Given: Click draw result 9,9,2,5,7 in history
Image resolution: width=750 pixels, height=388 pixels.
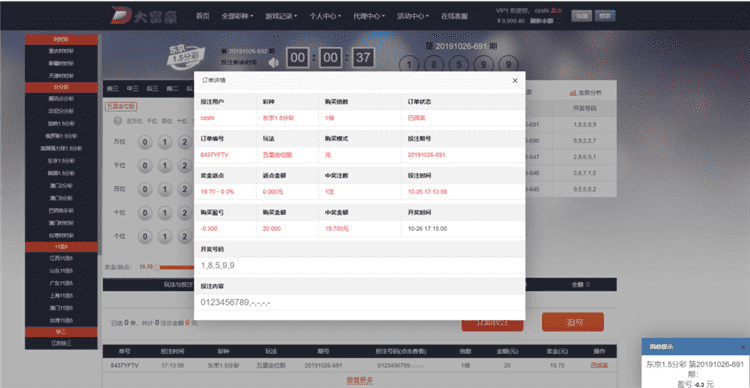Looking at the screenshot, I should [x=585, y=141].
